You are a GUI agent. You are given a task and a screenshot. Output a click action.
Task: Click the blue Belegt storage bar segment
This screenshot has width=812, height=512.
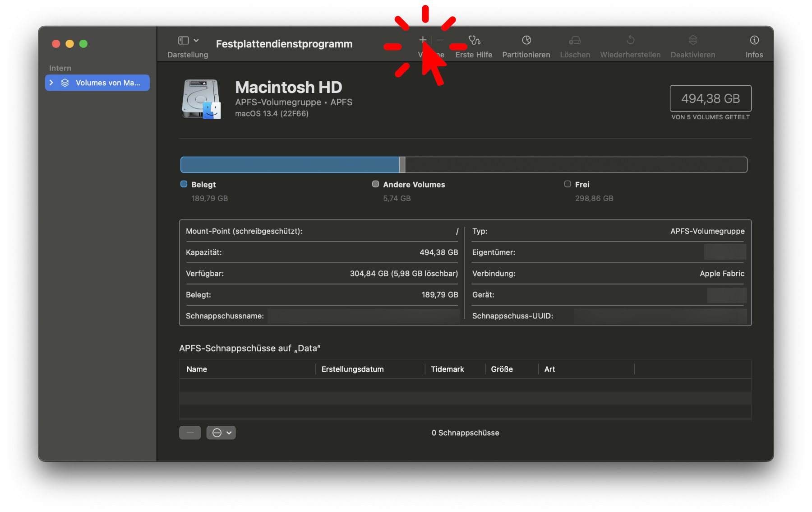[x=290, y=165]
